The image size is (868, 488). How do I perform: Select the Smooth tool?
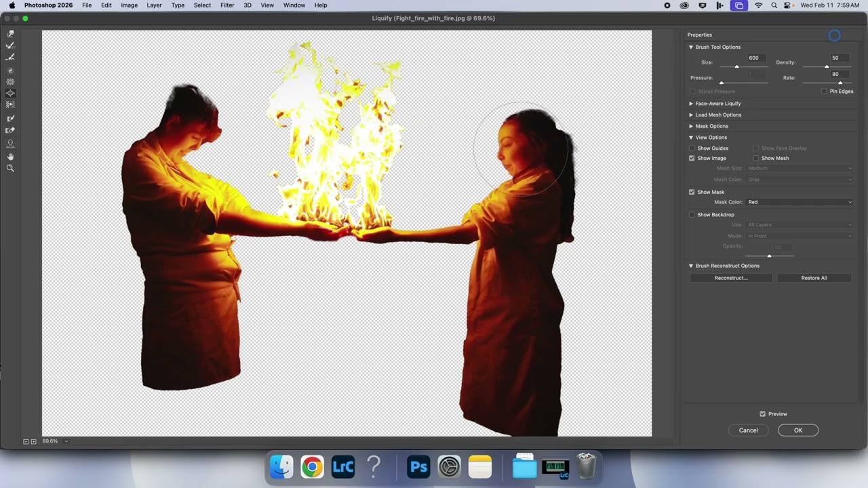(x=10, y=57)
